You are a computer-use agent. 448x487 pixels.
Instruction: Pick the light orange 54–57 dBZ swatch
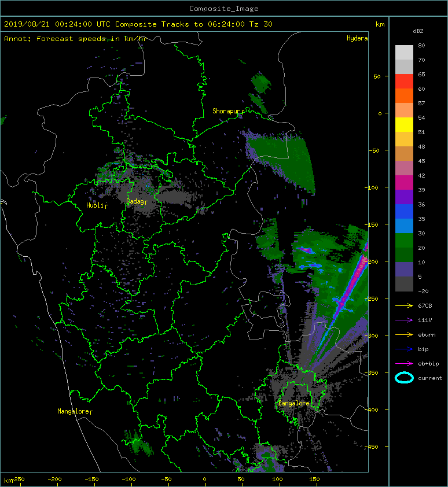404,110
